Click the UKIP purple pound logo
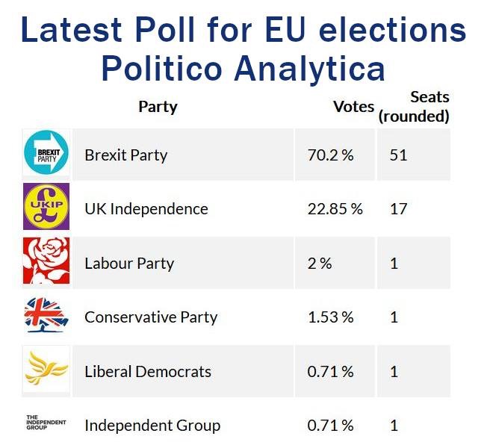490x448 pixels. (x=46, y=207)
